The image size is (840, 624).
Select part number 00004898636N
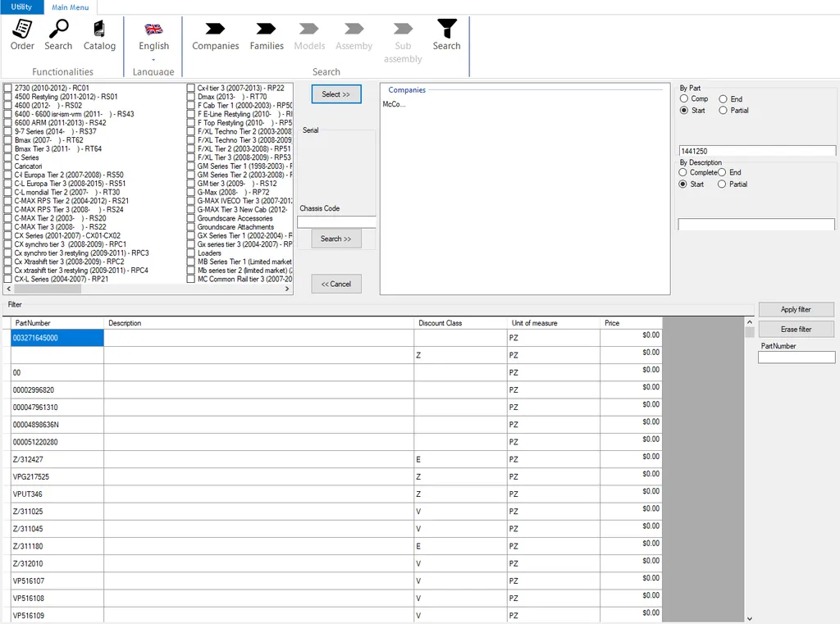(x=57, y=425)
